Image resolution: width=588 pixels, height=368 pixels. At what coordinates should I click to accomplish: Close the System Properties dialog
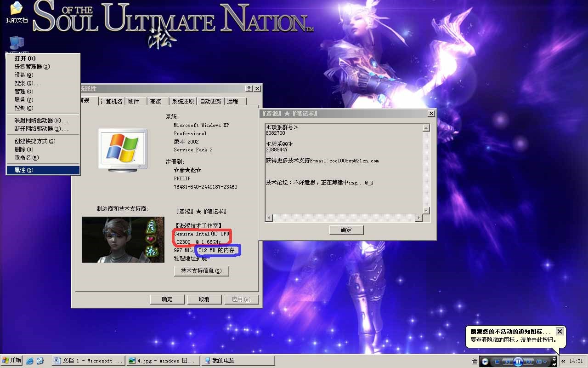pos(257,89)
